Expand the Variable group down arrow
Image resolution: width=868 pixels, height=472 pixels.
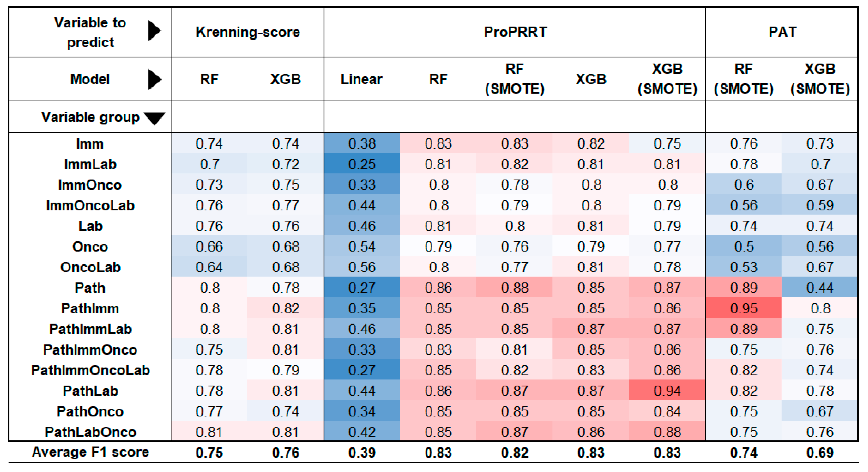coord(154,118)
